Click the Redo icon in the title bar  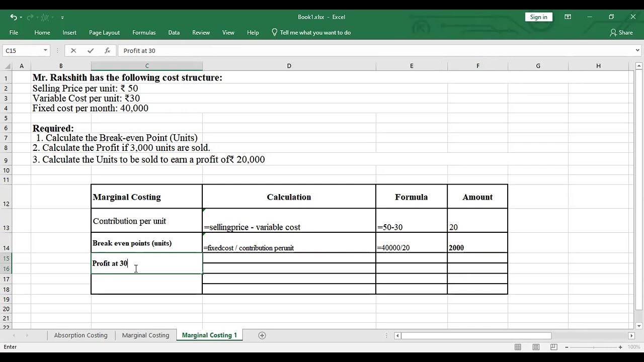tap(30, 17)
